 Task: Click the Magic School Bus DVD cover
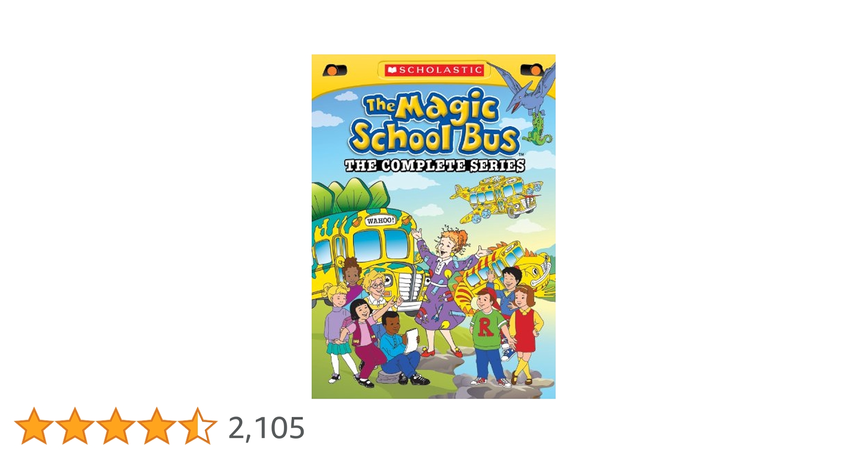[433, 227]
